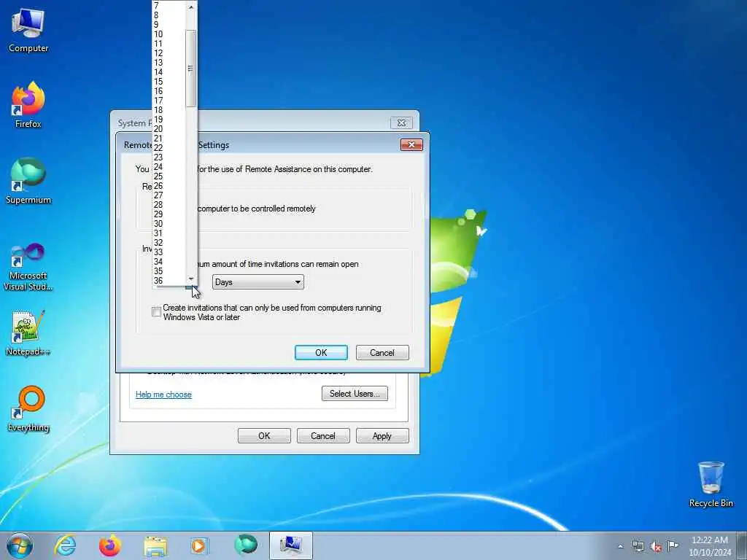
Task: Enable the Windows Vista or later invitations checkbox
Action: [x=156, y=312]
